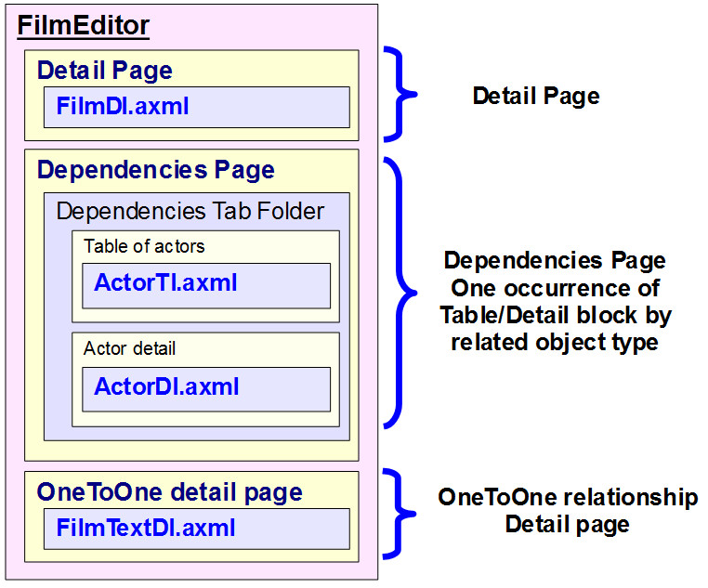Click the Detail Page annotation beside top brace
Screen dimensions: 708x588
pos(535,96)
